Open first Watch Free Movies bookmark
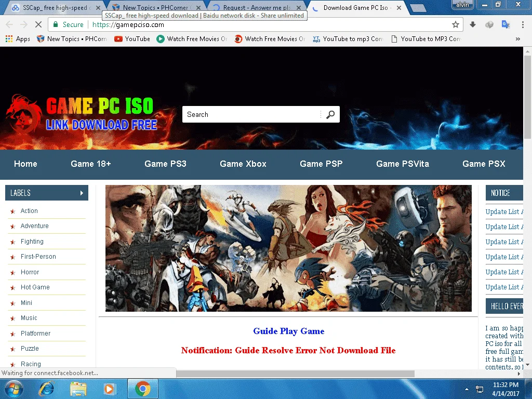This screenshot has width=532, height=399. point(192,38)
